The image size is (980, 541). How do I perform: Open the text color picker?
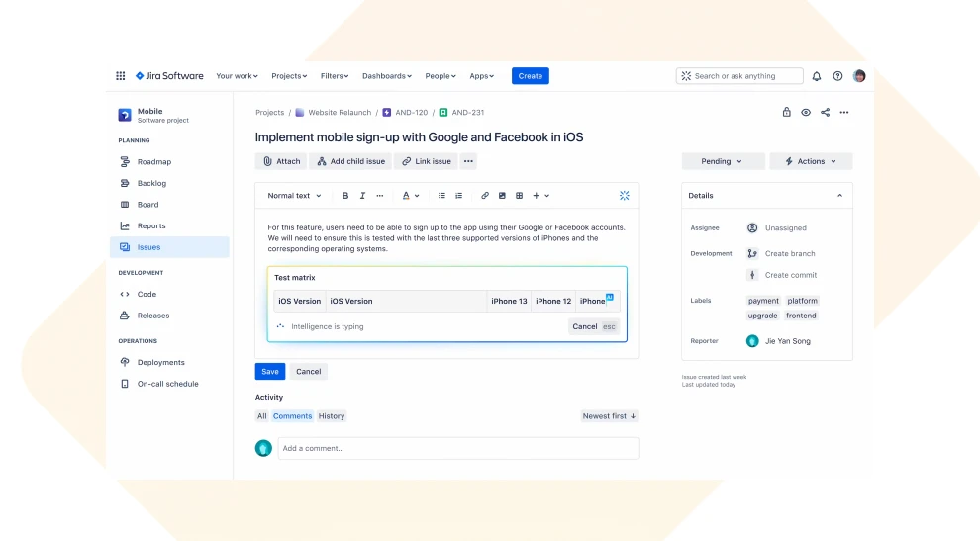(x=410, y=196)
